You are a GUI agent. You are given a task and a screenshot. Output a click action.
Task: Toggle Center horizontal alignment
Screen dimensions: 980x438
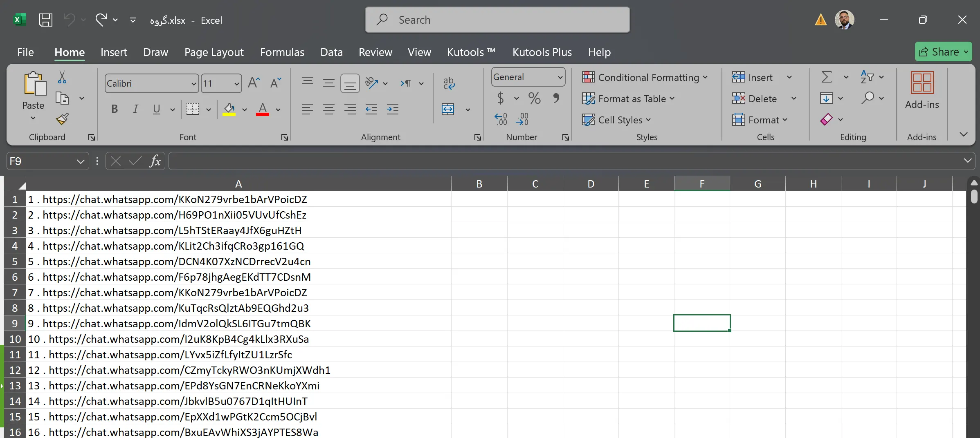tap(329, 109)
